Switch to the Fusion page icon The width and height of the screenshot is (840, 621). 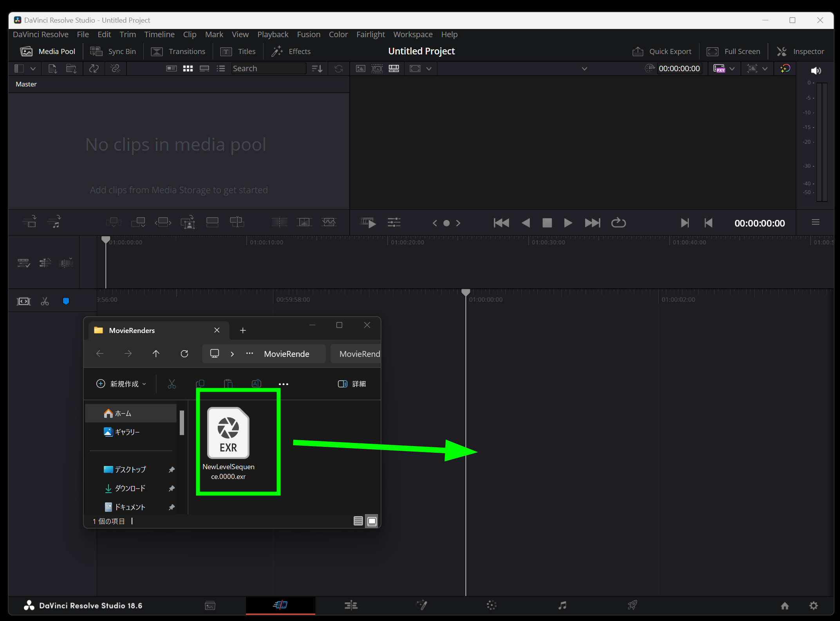point(421,605)
